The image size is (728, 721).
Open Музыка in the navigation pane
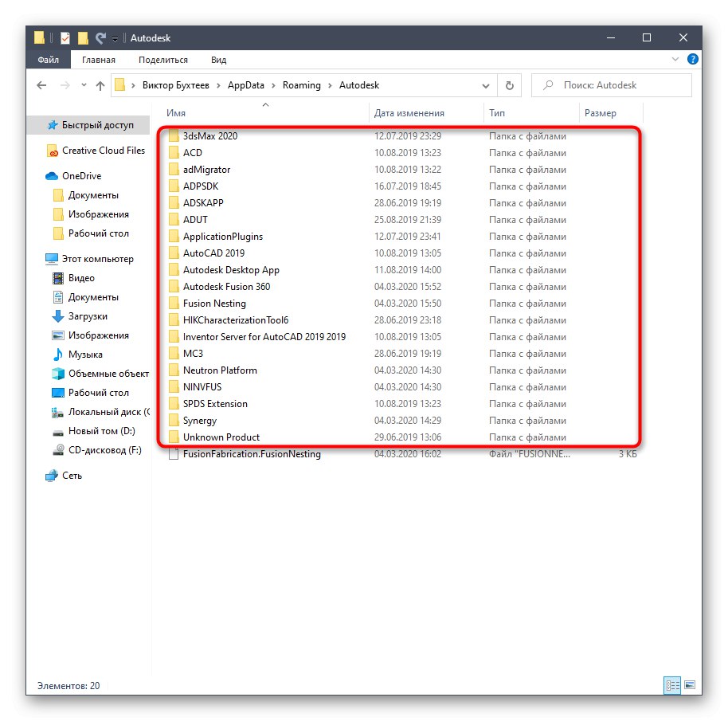click(77, 355)
